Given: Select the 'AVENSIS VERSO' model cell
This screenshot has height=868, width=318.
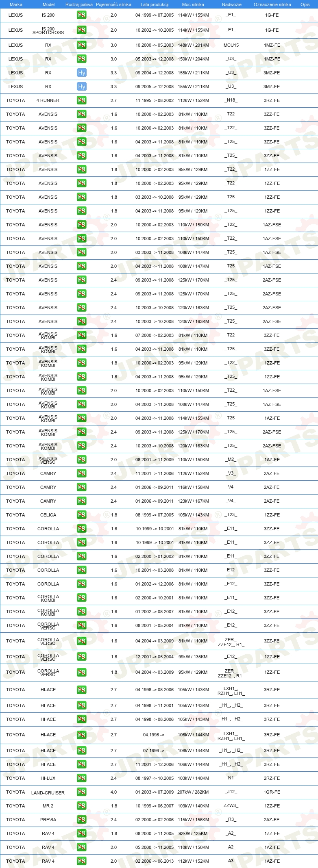Looking at the screenshot, I should 48,460.
